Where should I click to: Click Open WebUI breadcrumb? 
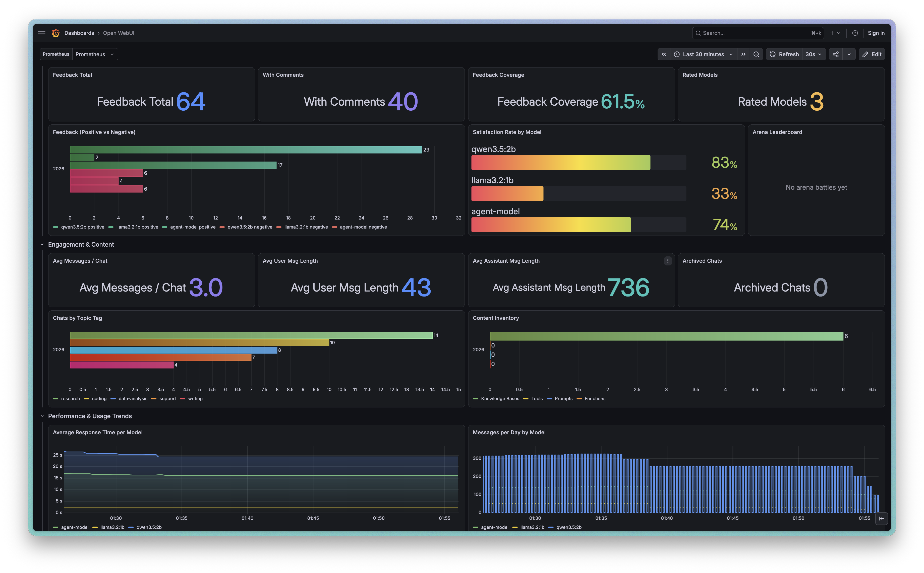[x=118, y=33]
